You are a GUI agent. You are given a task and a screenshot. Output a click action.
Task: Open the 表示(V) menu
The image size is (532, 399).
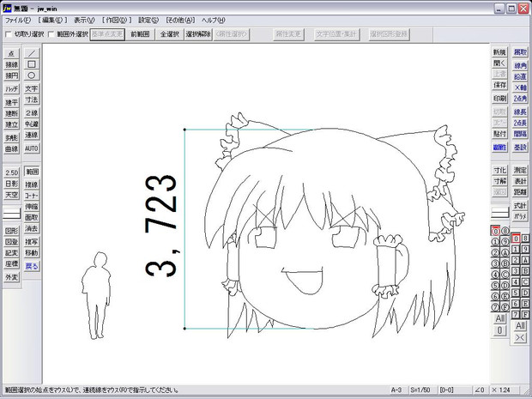(84, 21)
